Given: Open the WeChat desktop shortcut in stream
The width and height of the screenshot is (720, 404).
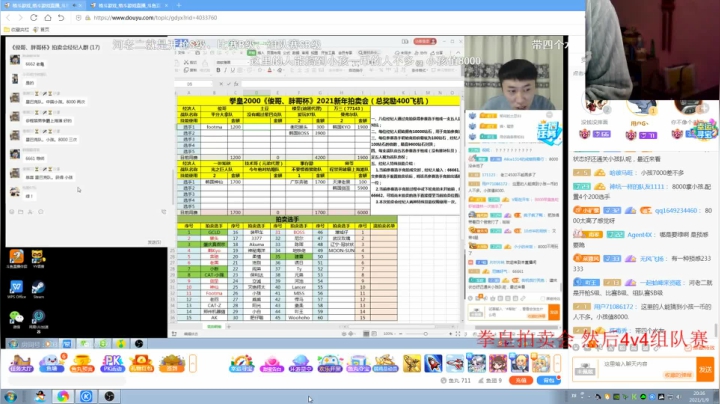Looking at the screenshot, I should coord(17,319).
